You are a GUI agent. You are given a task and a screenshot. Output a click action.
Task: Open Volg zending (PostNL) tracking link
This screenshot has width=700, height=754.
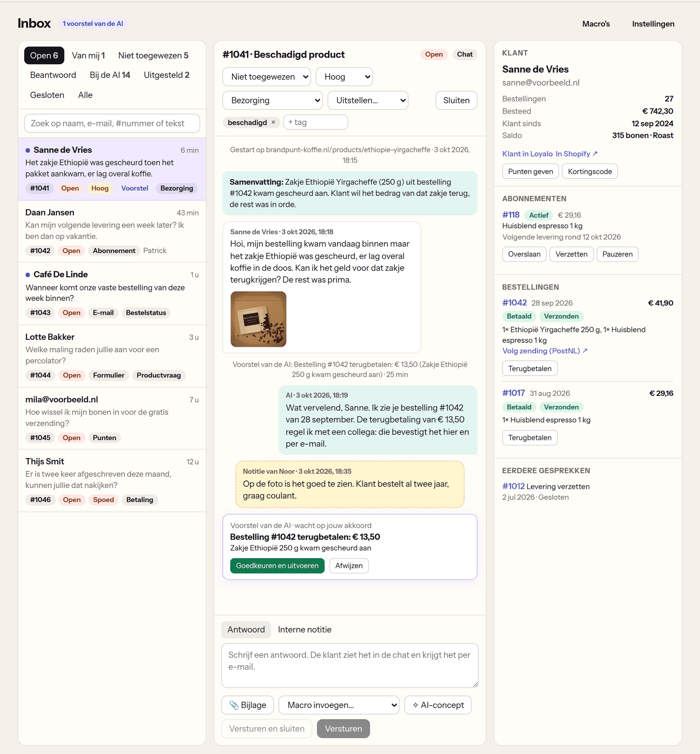click(x=545, y=351)
